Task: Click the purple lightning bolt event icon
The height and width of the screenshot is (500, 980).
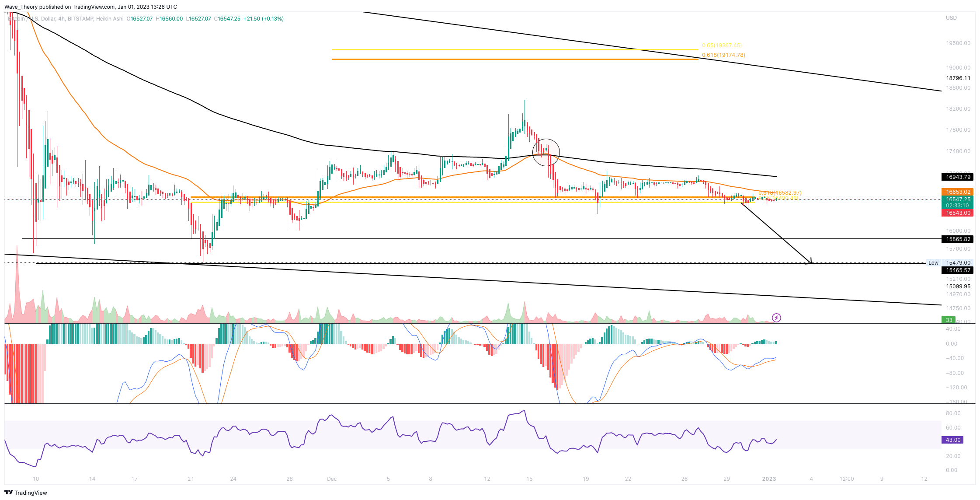Action: [776, 318]
